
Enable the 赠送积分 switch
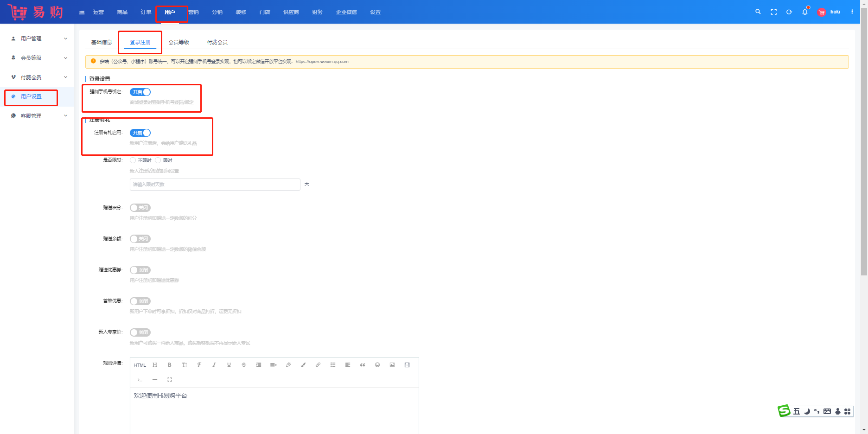[x=140, y=208]
